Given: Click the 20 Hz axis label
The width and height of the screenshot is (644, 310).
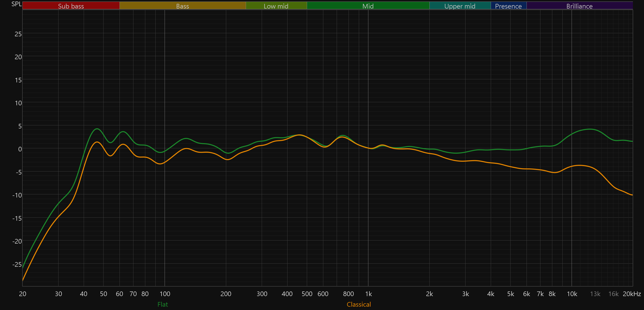Looking at the screenshot, I should pos(23,294).
